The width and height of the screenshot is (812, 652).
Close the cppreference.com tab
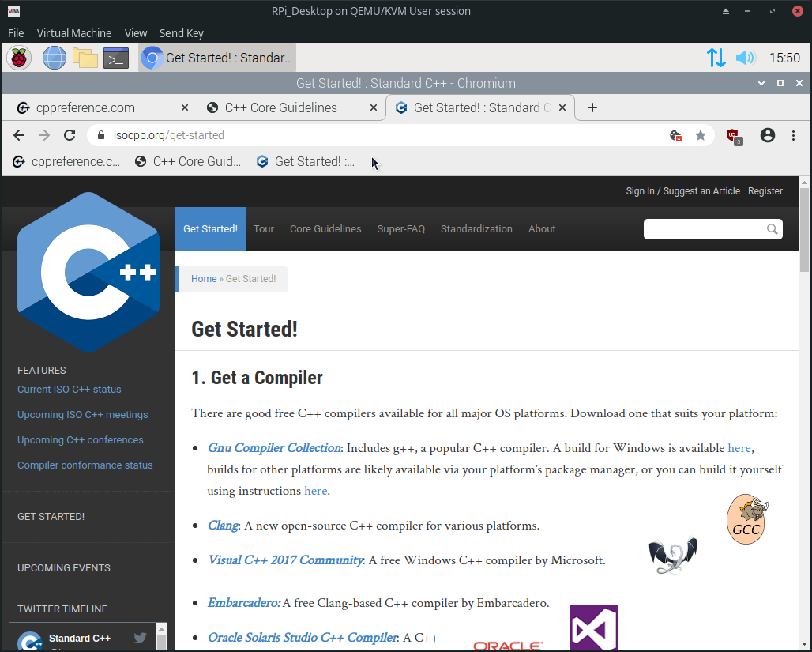[184, 107]
